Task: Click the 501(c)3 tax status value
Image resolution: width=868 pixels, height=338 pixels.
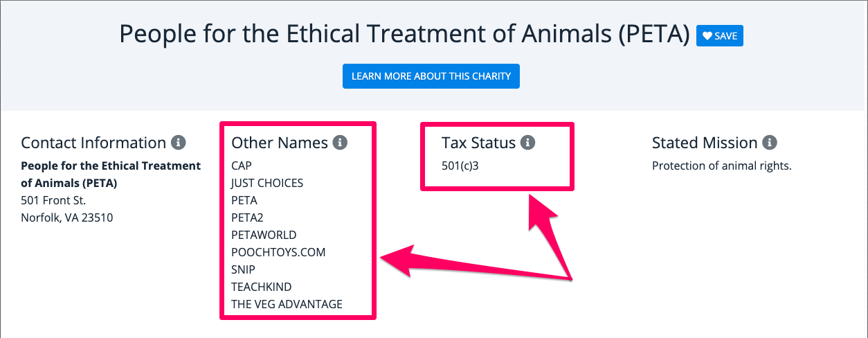Action: pyautogui.click(x=461, y=166)
